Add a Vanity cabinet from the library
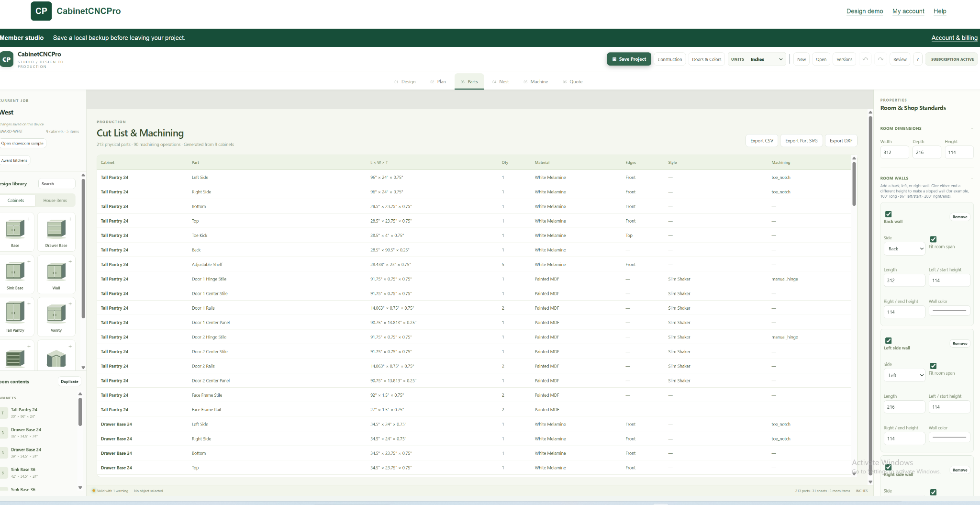This screenshot has height=505, width=980. click(x=56, y=316)
